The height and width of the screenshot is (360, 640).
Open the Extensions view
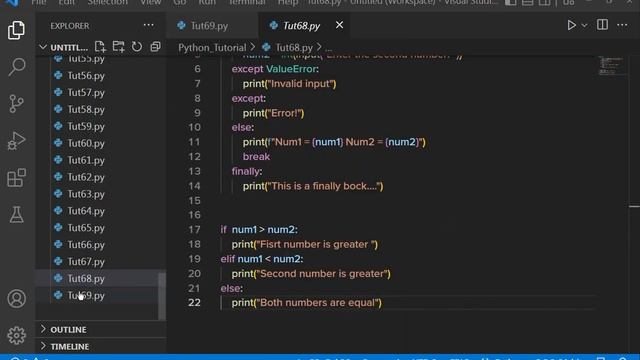(x=16, y=178)
